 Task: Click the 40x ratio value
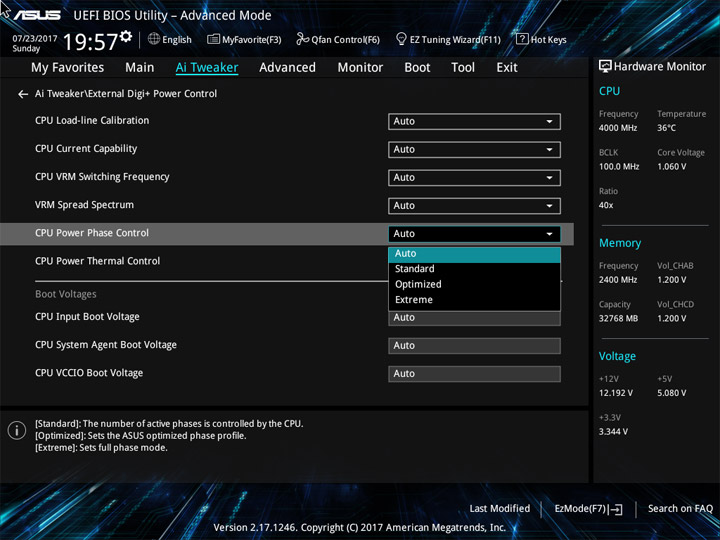[x=606, y=205]
